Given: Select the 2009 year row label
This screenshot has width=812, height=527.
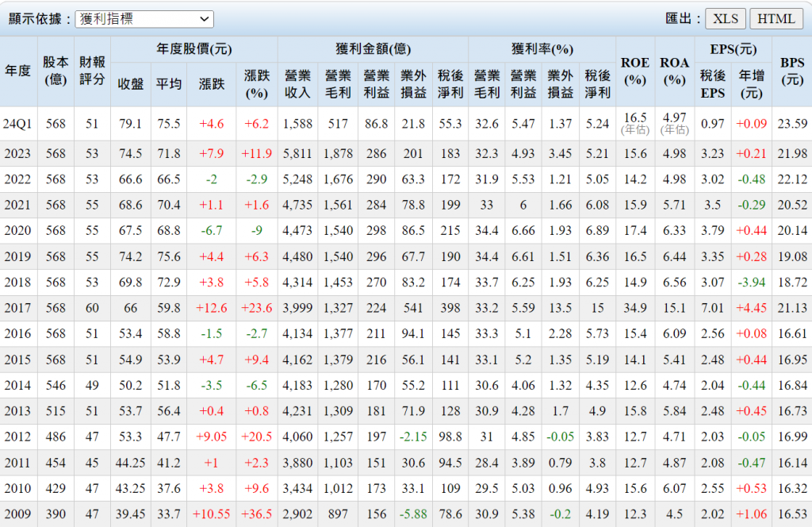Looking at the screenshot, I should click(18, 514).
